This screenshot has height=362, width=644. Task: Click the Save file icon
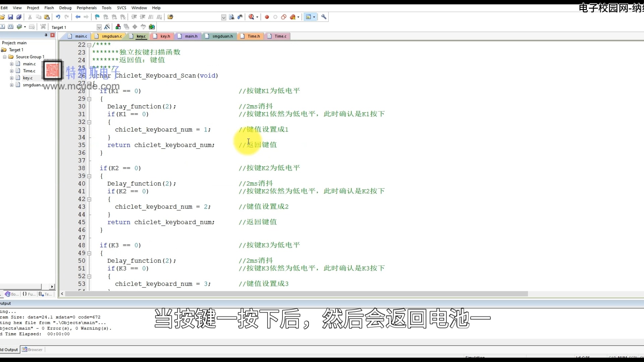pos(10,17)
